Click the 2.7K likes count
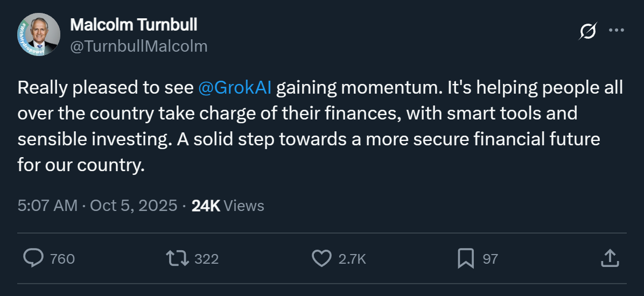 click(352, 259)
